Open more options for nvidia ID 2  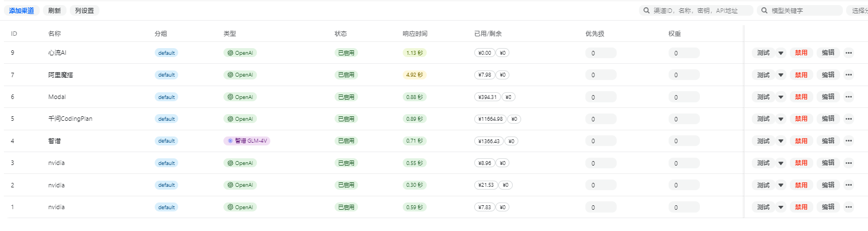[848, 185]
